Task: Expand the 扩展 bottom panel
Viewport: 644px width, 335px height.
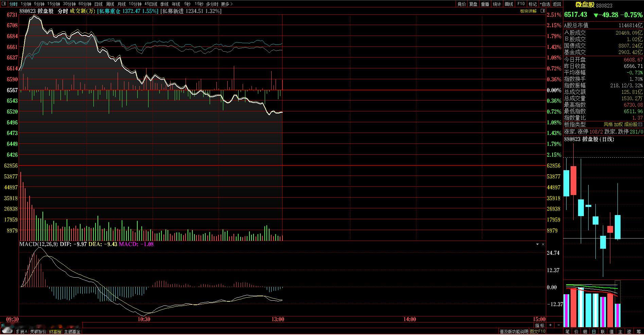Action: point(22,332)
